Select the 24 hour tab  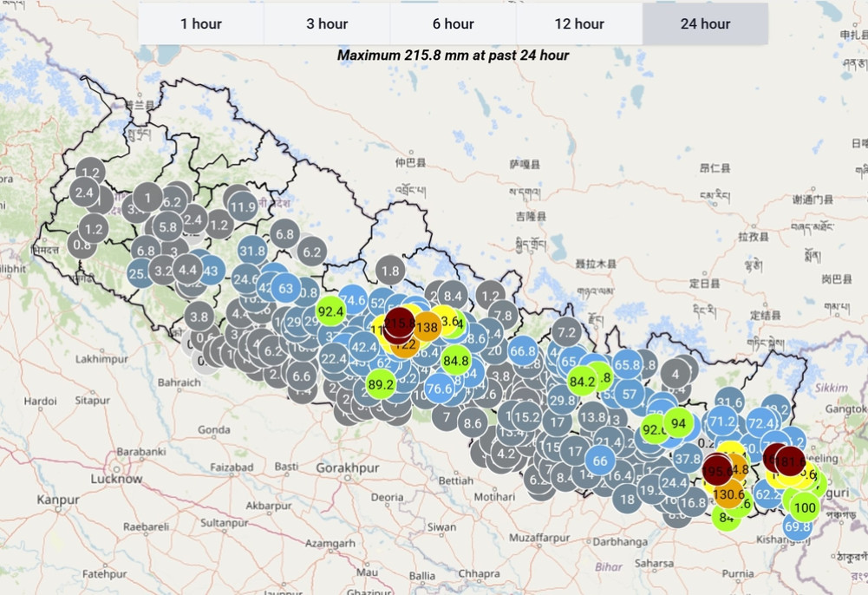pos(705,24)
